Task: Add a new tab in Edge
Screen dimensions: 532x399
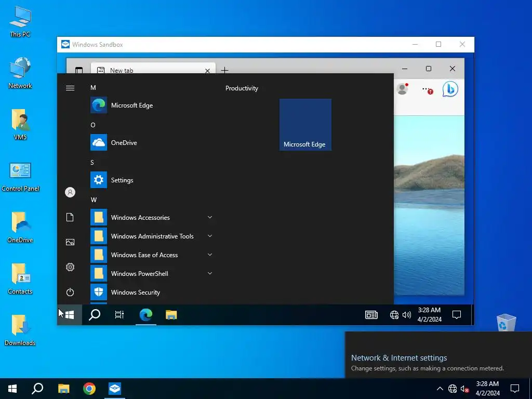Action: (x=224, y=70)
